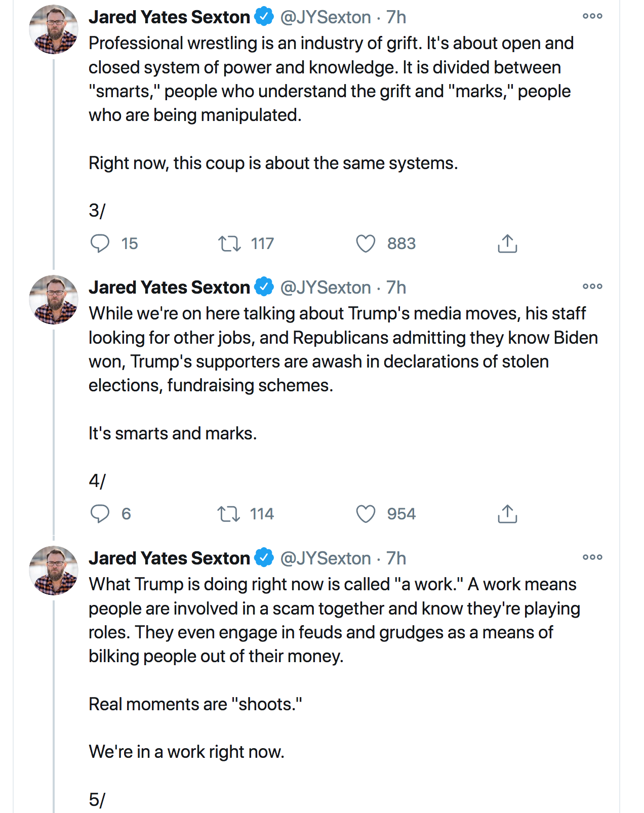This screenshot has width=644, height=813.
Task: Open author avatar on tweet 5/
Action: (54, 571)
